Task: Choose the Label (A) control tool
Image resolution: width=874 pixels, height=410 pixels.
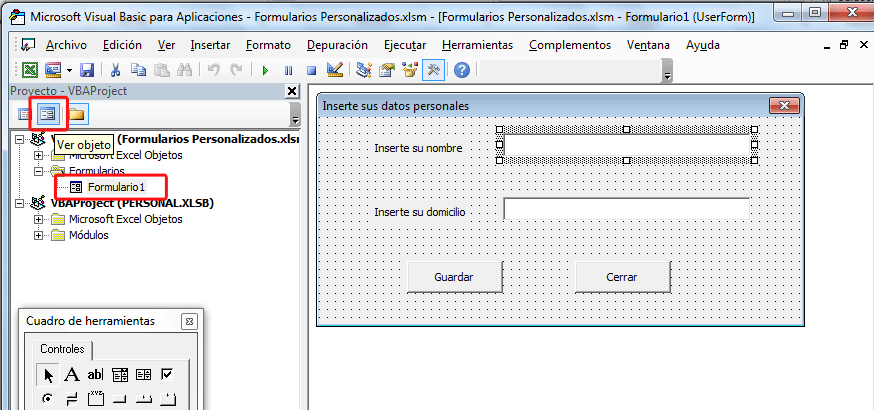Action: pyautogui.click(x=72, y=375)
